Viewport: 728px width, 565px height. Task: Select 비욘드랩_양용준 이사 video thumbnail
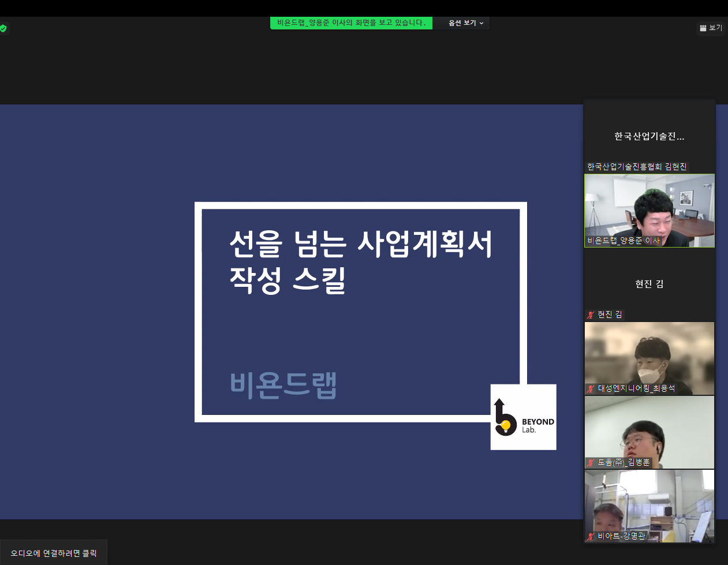click(x=649, y=211)
